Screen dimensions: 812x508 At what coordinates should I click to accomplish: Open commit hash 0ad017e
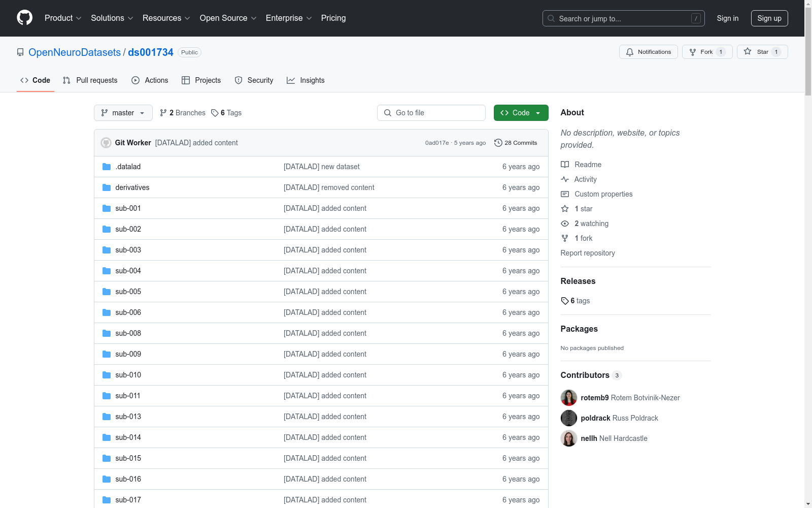click(437, 143)
